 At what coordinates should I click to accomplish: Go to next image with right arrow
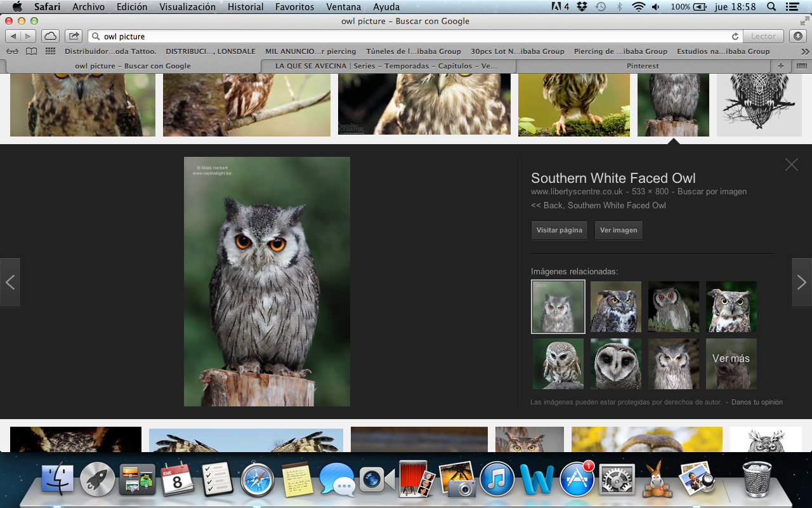[801, 282]
